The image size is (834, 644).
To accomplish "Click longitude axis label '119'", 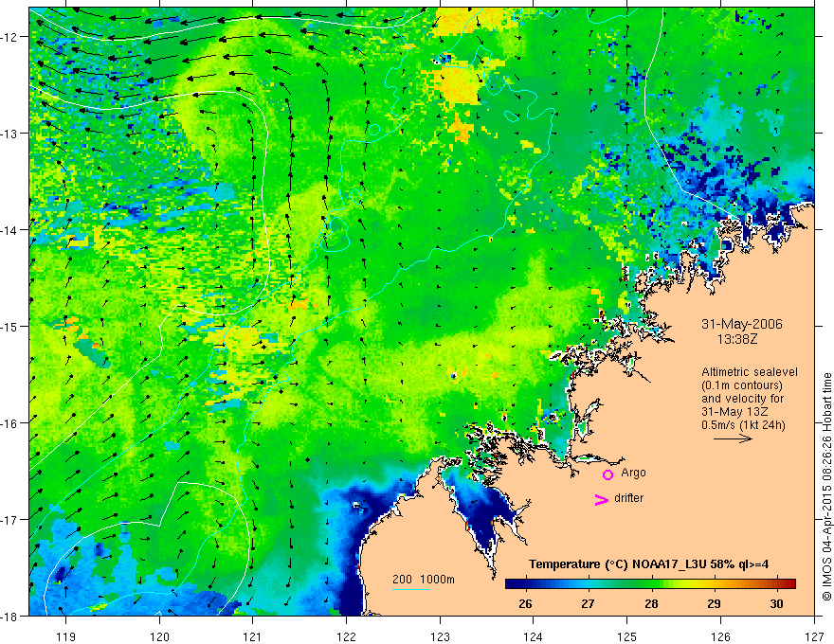I will [66, 636].
